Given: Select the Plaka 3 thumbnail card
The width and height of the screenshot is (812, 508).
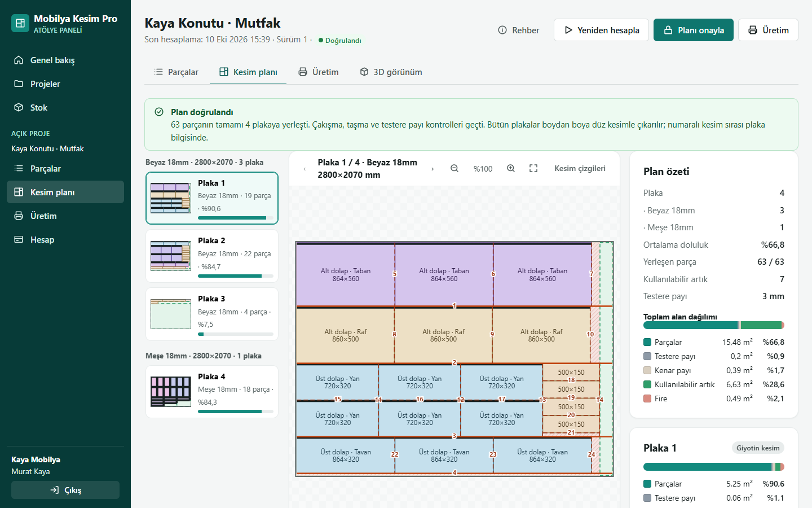Looking at the screenshot, I should 212,314.
